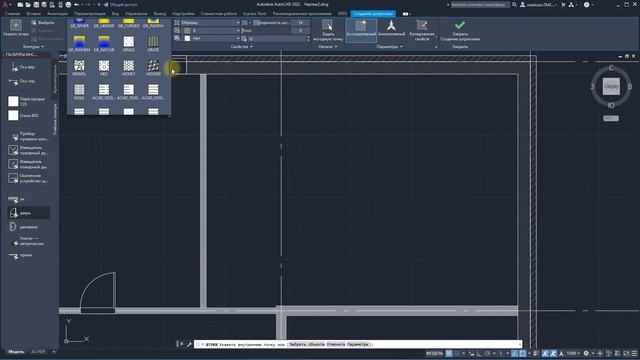
Task: Click the Save quick access icon
Action: point(36,4)
